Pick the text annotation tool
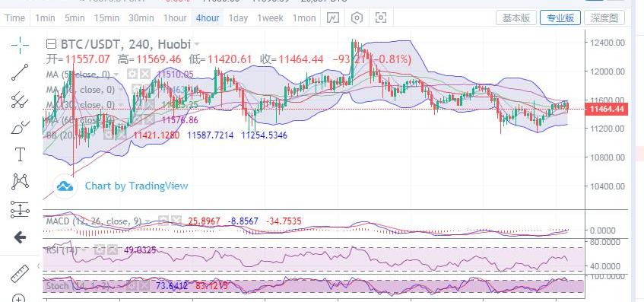The width and height of the screenshot is (644, 302). click(x=20, y=154)
